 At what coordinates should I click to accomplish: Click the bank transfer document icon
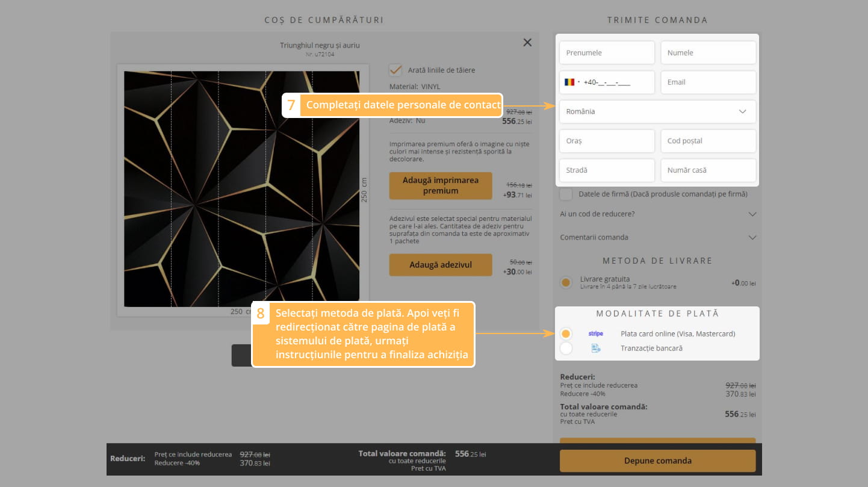[x=595, y=348]
